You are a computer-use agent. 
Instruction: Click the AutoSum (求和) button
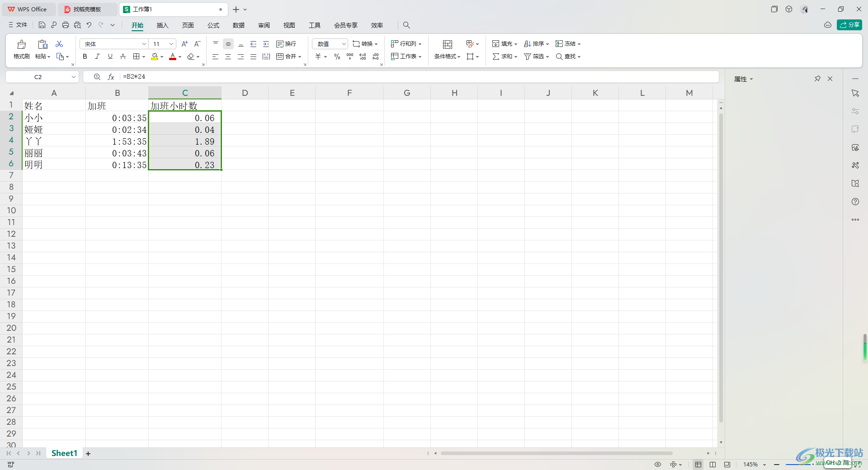[505, 56]
